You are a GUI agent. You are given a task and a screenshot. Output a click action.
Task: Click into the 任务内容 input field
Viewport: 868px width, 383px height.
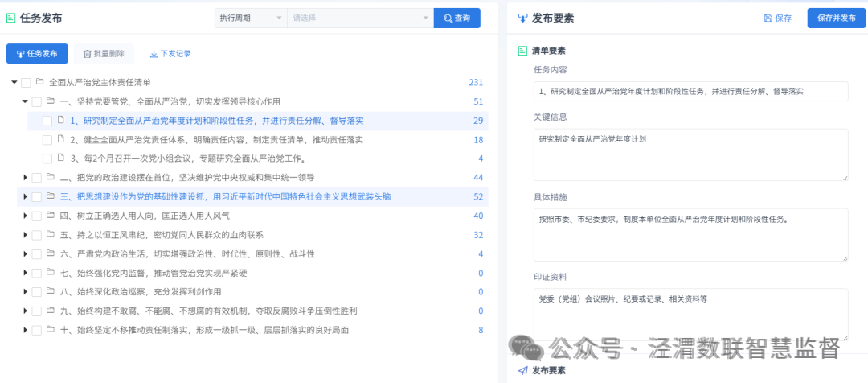[691, 92]
